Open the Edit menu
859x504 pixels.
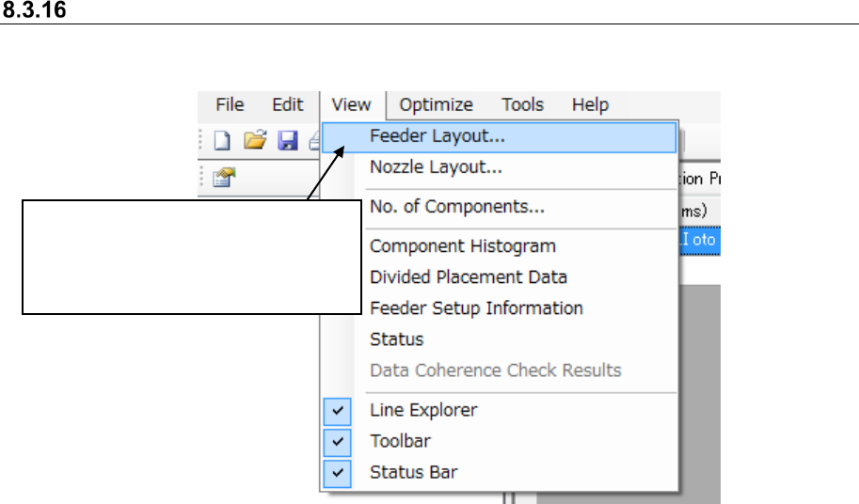pos(288,105)
